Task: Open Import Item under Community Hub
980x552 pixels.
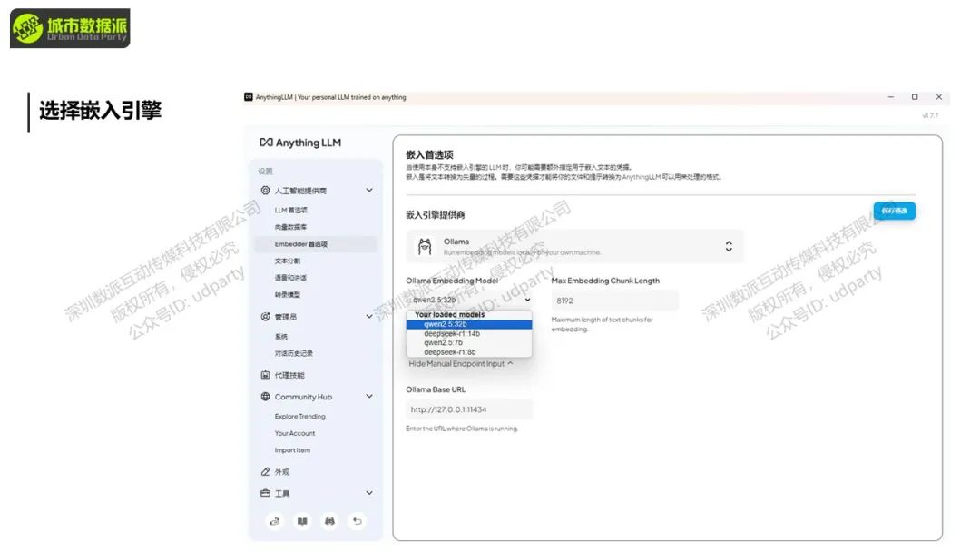Action: pyautogui.click(x=292, y=450)
